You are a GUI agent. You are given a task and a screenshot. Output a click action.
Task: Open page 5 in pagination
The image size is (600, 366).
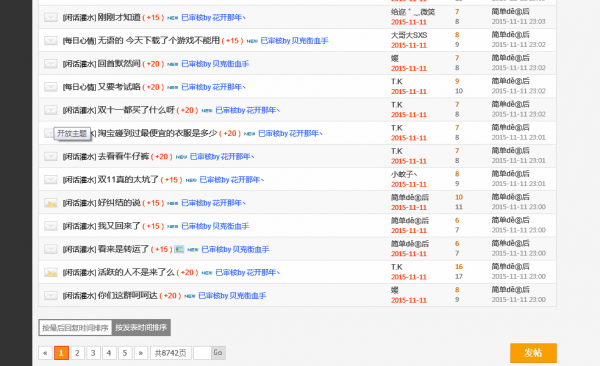point(125,353)
